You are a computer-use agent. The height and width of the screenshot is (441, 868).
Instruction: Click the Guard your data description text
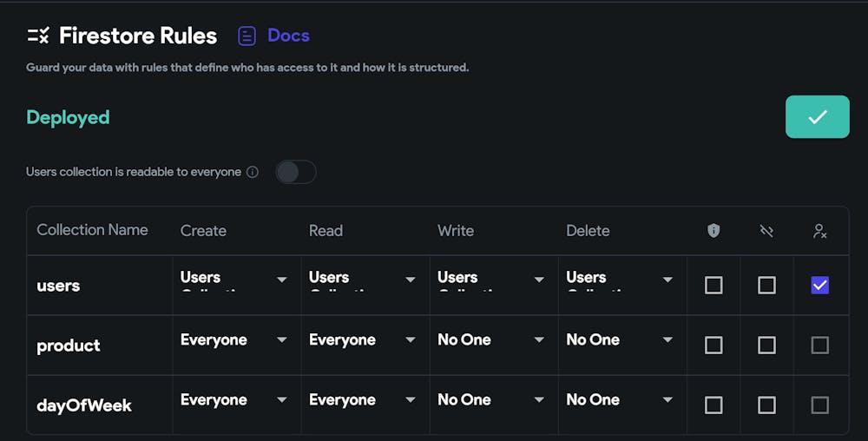click(247, 68)
